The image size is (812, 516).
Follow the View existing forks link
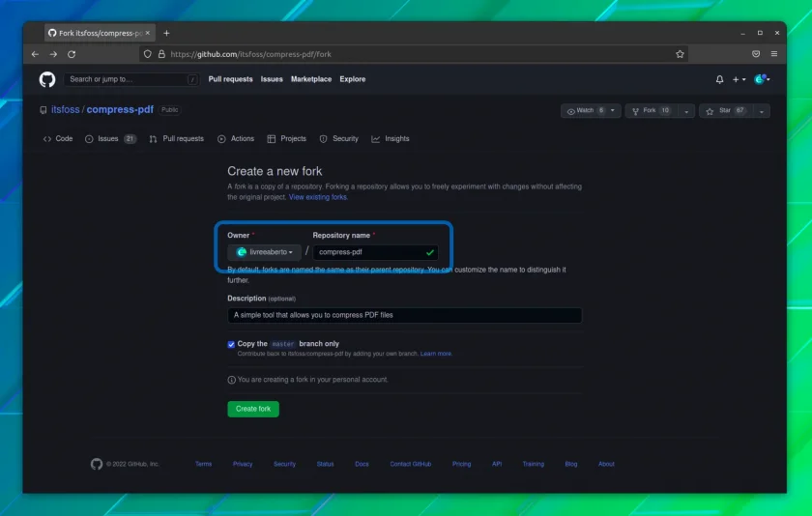pyautogui.click(x=318, y=197)
